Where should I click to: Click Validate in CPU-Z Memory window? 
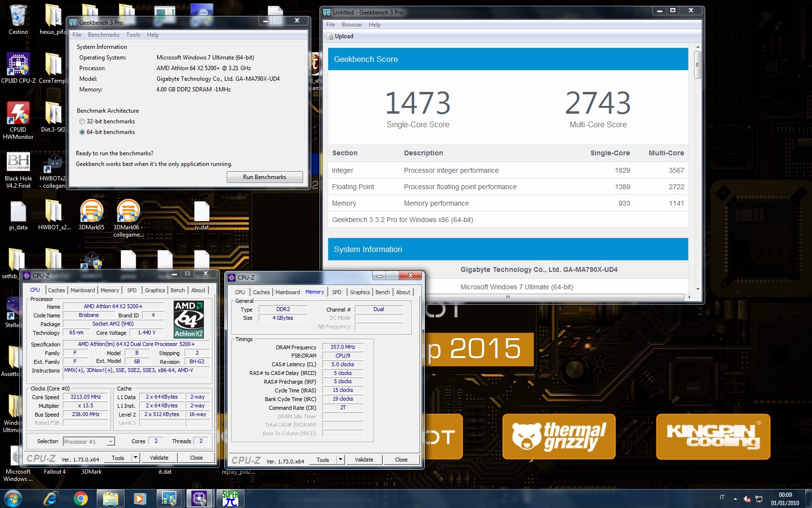tap(364, 460)
